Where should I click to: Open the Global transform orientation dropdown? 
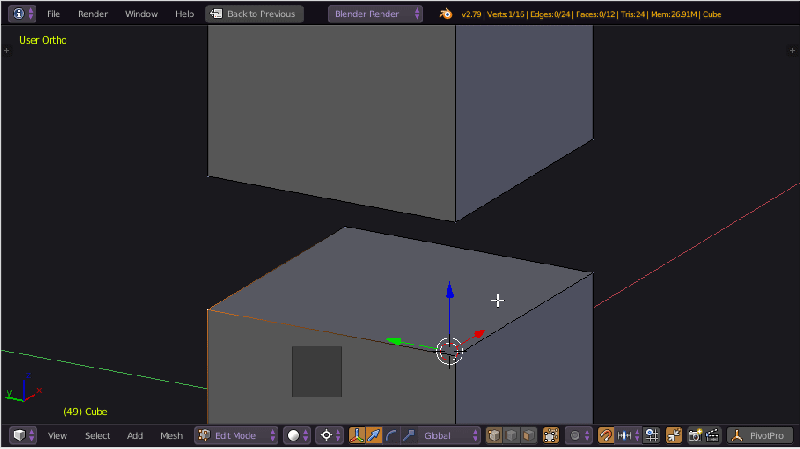(x=449, y=435)
